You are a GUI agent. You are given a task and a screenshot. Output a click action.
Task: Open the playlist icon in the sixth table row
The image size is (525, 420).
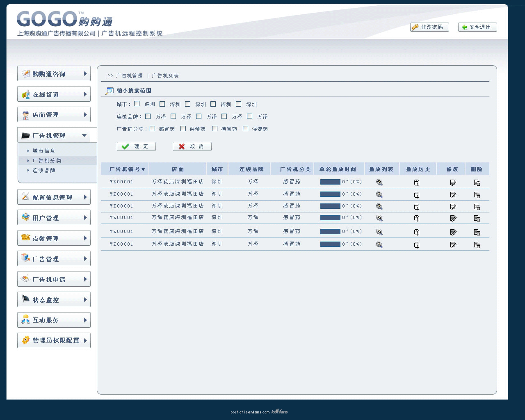(379, 244)
